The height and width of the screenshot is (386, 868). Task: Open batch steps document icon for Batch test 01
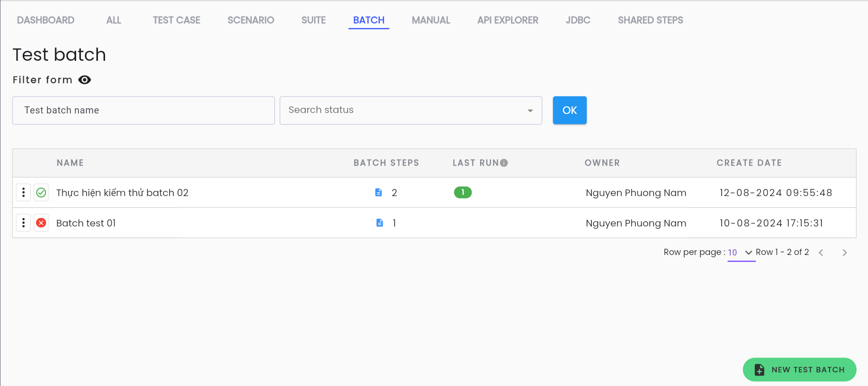379,223
